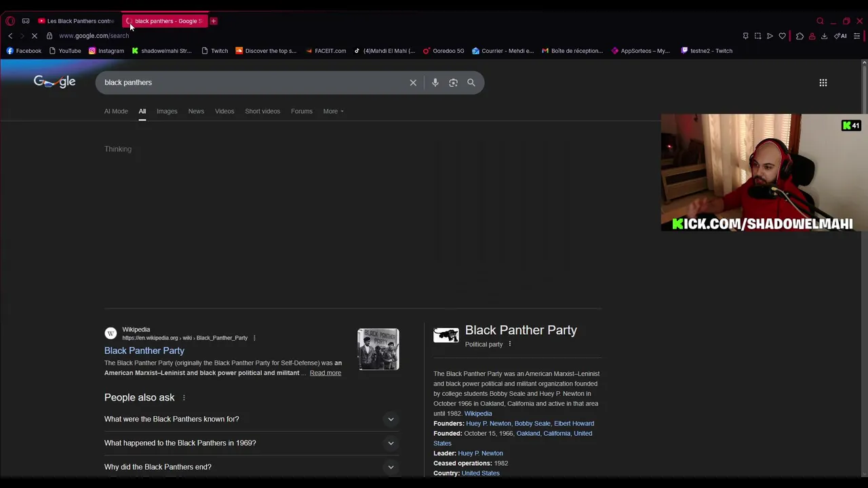Open the Opera GX corner gamepad icon
This screenshot has height=488, width=868.
pos(26,21)
